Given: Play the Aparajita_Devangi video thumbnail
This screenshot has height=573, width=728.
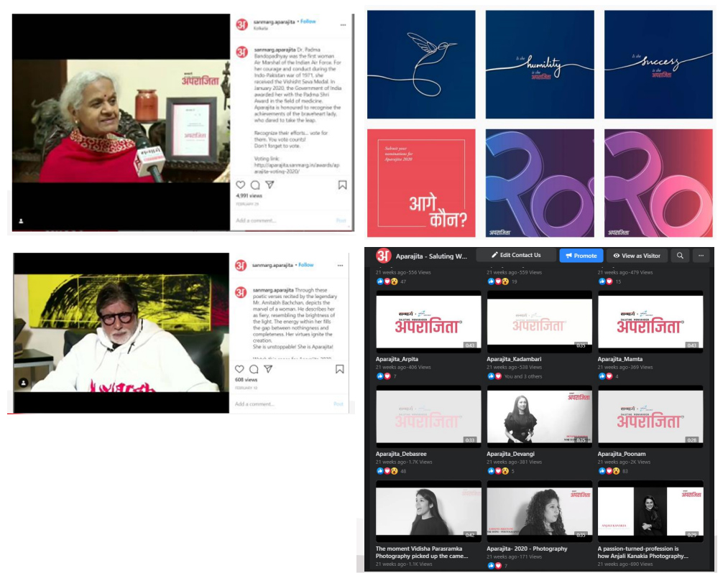Looking at the screenshot, I should tap(540, 416).
